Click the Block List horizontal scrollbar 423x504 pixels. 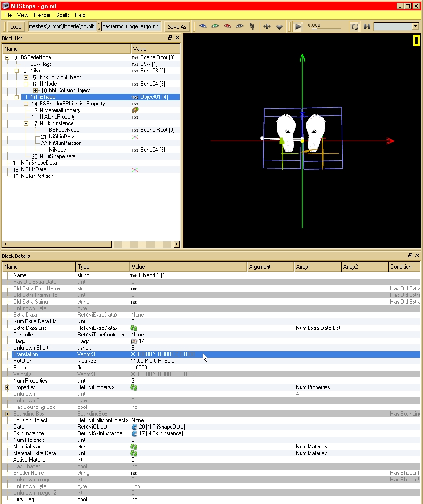pyautogui.click(x=91, y=244)
